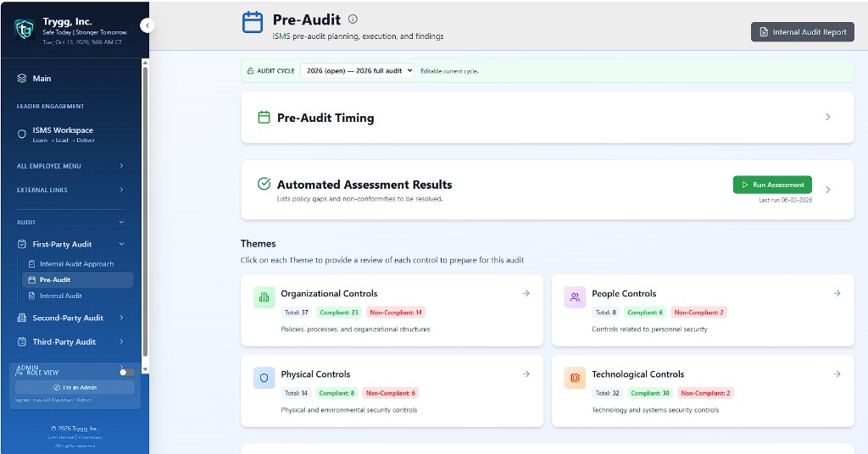Open the Audit Cycle dropdown
This screenshot has width=868, height=454.
(357, 71)
